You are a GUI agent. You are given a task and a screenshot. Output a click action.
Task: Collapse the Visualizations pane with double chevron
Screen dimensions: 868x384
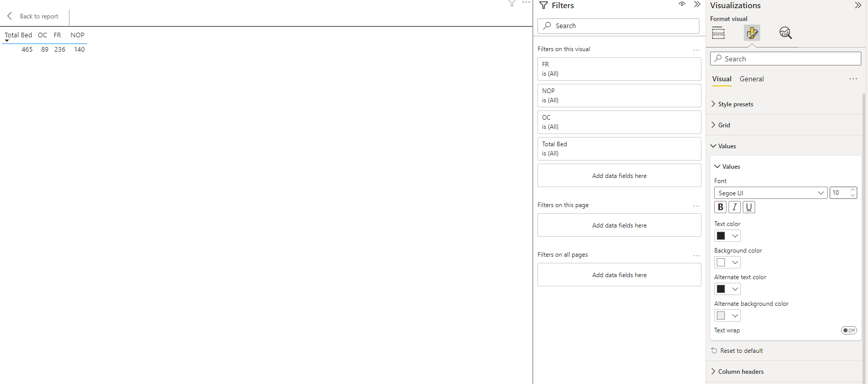(x=858, y=5)
